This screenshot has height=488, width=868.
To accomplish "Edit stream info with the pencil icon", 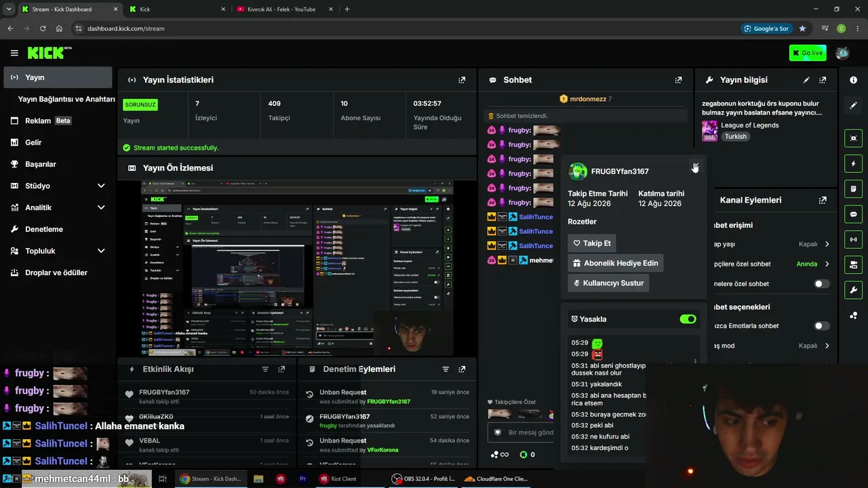I will click(x=806, y=80).
